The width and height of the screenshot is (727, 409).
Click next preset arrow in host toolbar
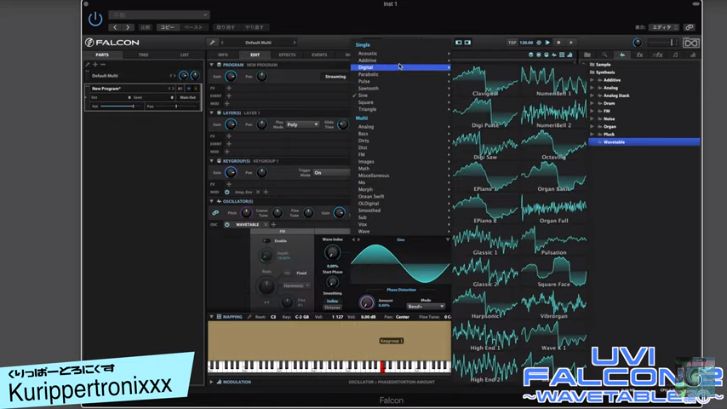coord(128,27)
